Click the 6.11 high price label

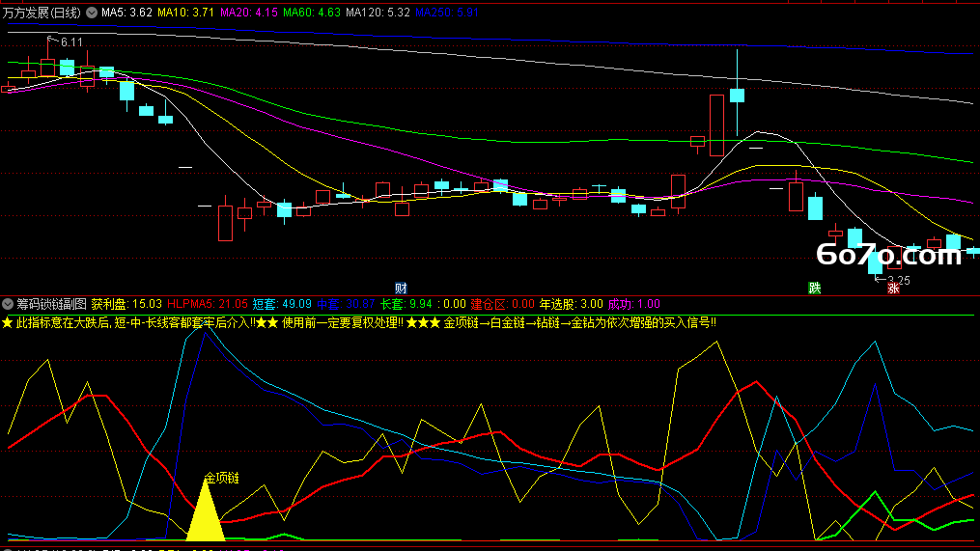pyautogui.click(x=71, y=42)
